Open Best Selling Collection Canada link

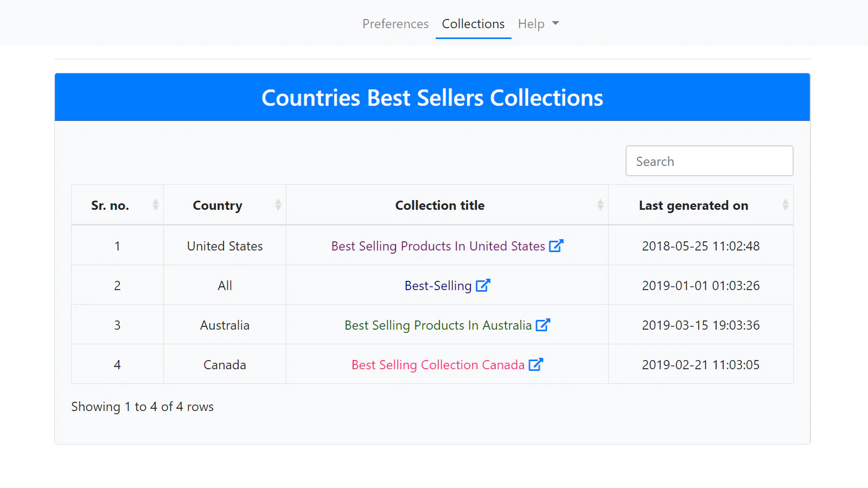(x=438, y=365)
